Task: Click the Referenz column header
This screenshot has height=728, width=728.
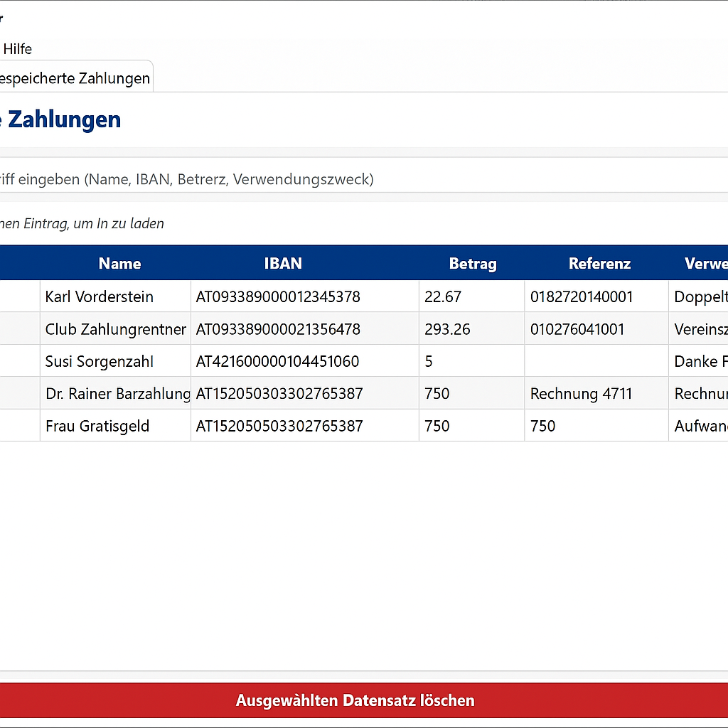Action: [x=599, y=264]
